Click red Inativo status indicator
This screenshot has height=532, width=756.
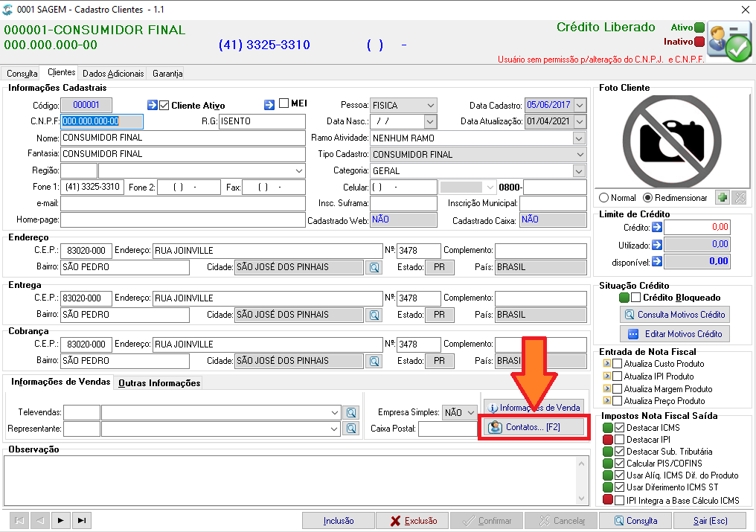(699, 42)
